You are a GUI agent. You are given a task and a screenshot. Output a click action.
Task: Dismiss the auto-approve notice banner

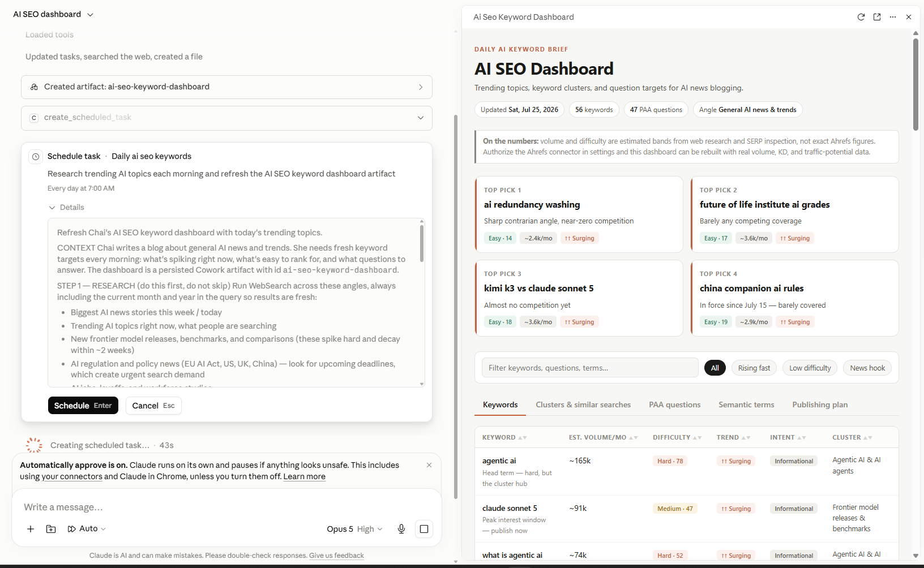coord(429,465)
